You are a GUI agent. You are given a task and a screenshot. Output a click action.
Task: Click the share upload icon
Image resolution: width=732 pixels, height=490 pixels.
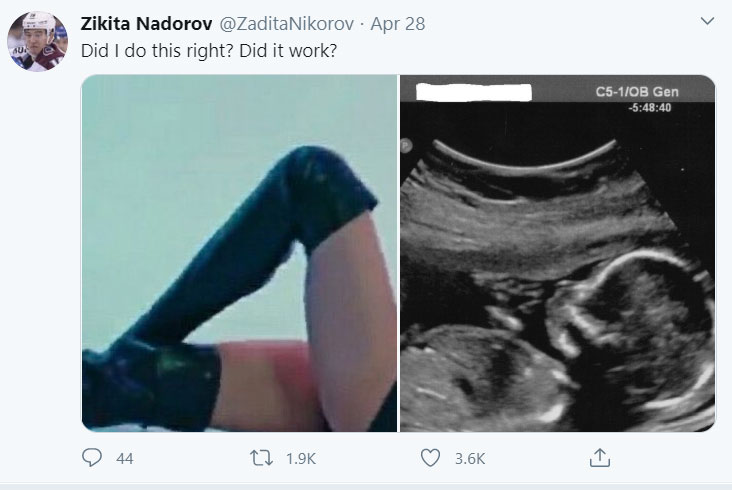click(599, 458)
